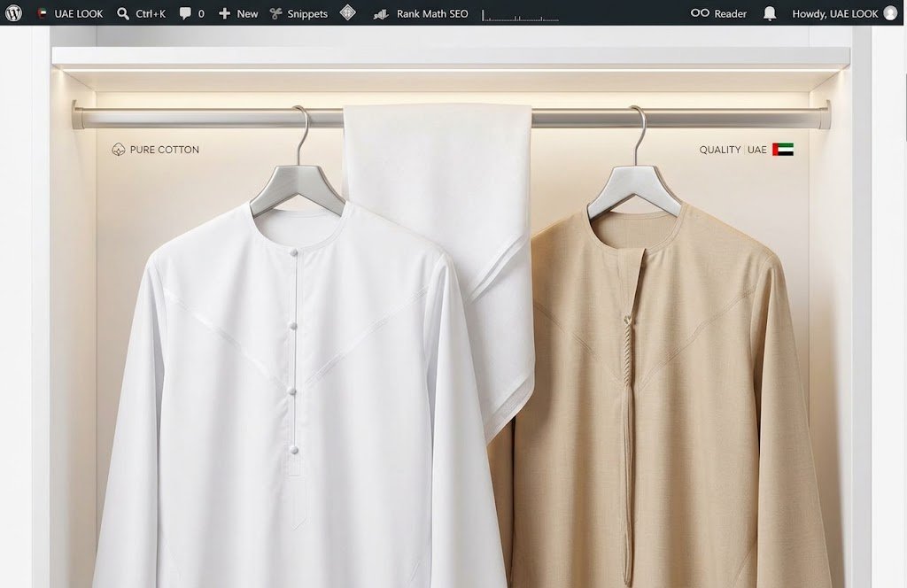Click the performance graph in admin bar
Viewport: 907px width, 588px height.
point(520,14)
